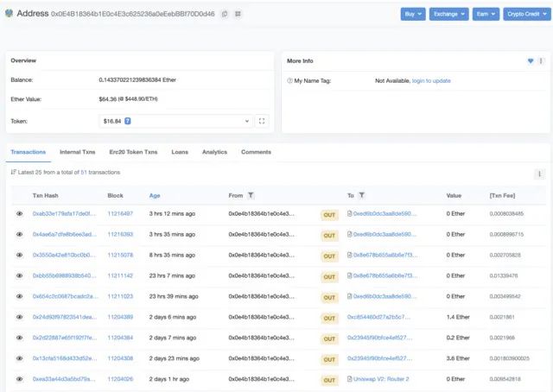Open the Uniswap V2: Router 2 address
Image resolution: width=553 pixels, height=392 pixels.
coord(381,379)
